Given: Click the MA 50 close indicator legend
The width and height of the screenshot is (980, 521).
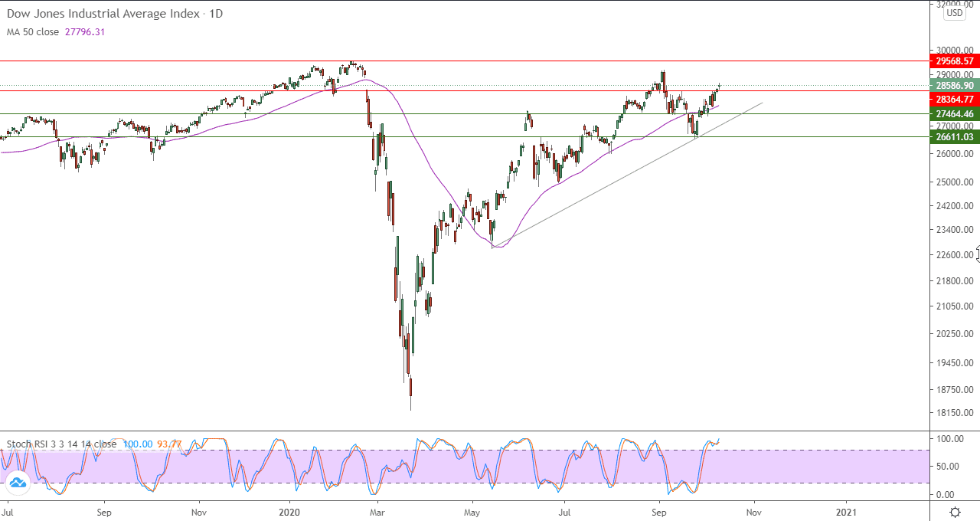Looking at the screenshot, I should (x=33, y=32).
